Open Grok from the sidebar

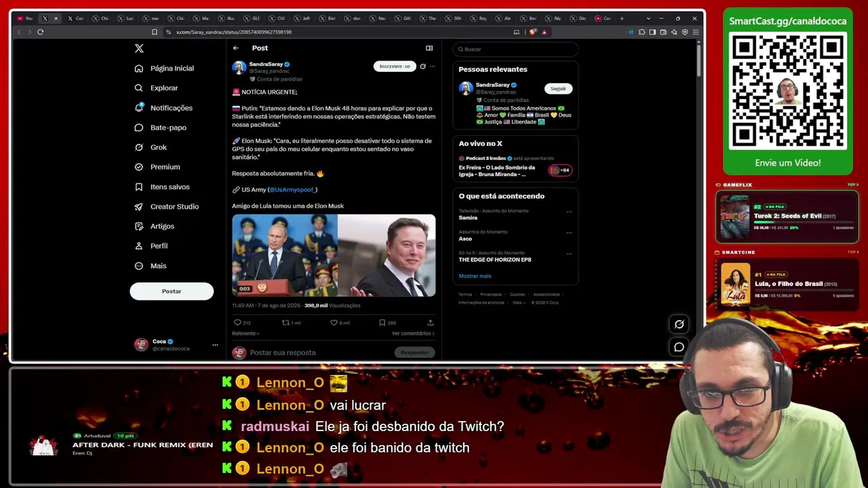pos(151,147)
